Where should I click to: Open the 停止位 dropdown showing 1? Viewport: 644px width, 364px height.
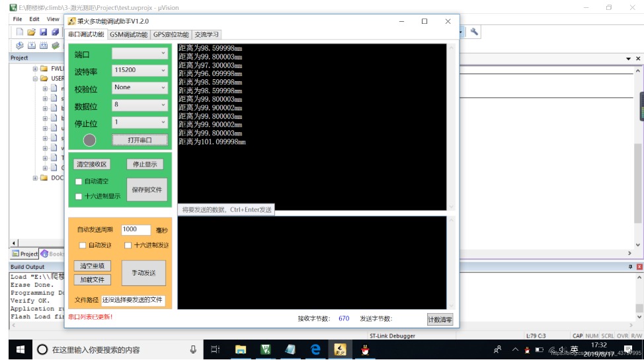pyautogui.click(x=140, y=122)
